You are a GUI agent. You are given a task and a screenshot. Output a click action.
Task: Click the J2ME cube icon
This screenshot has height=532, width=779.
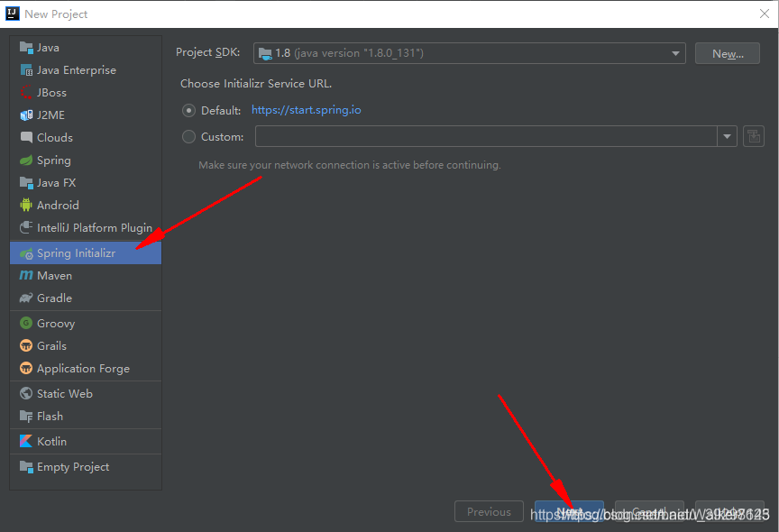point(26,115)
